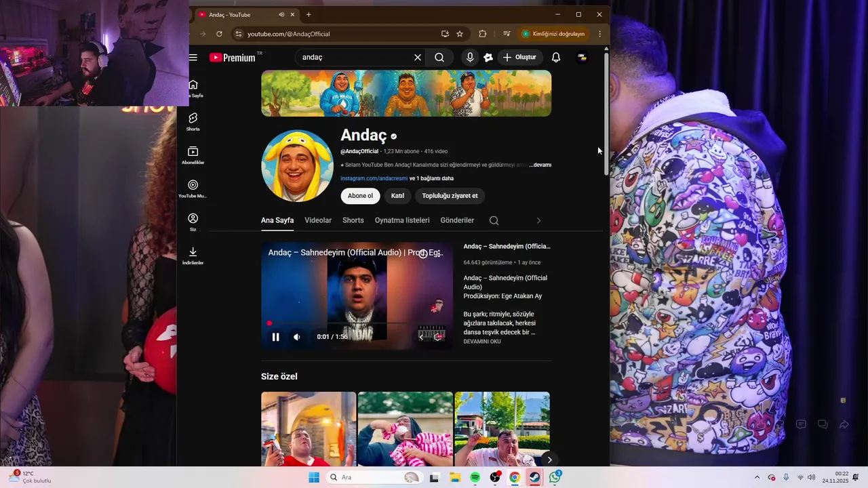
Task: Click Topluluğu ziyaret et button
Action: point(450,196)
